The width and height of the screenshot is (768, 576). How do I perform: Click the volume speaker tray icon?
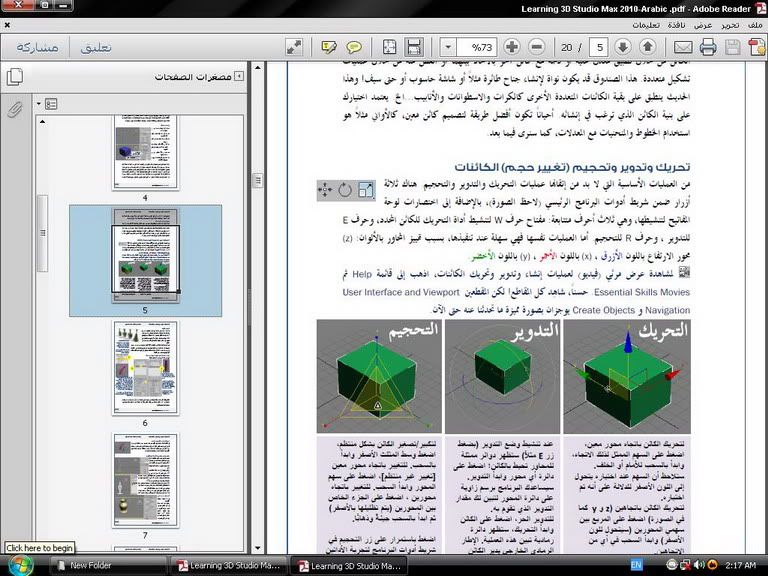pyautogui.click(x=699, y=565)
